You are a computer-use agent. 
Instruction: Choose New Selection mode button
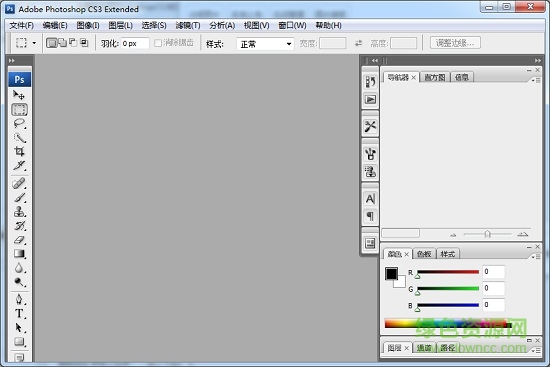coord(51,43)
